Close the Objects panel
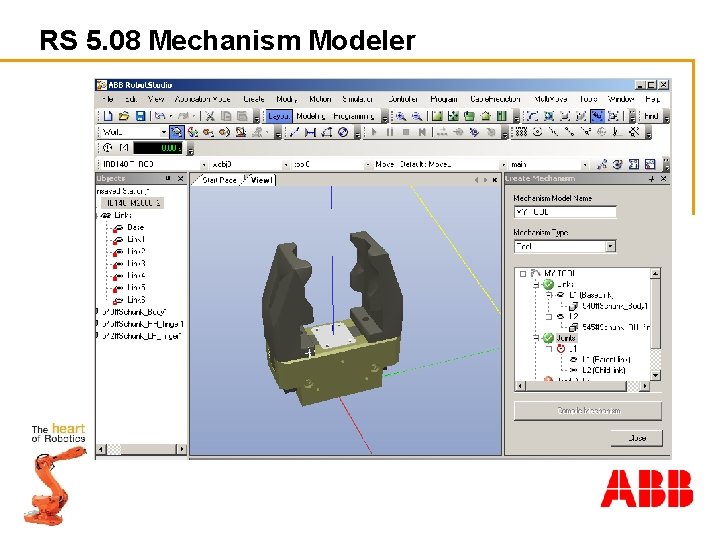Viewport: 720px width, 540px height. (180, 179)
